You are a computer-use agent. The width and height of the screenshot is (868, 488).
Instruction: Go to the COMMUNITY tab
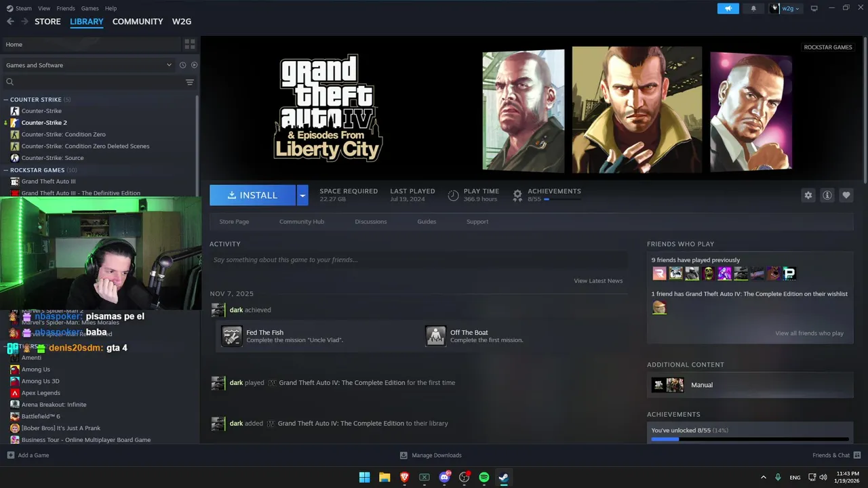coord(138,22)
